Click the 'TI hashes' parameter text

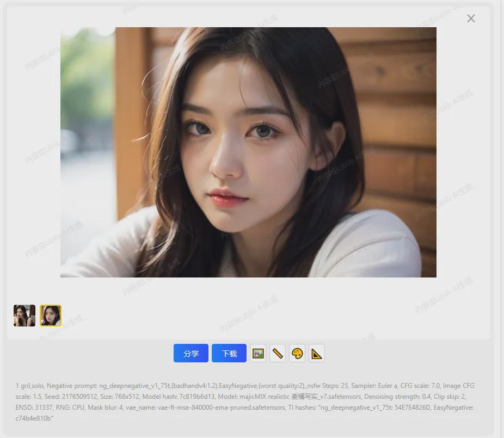[x=303, y=408]
